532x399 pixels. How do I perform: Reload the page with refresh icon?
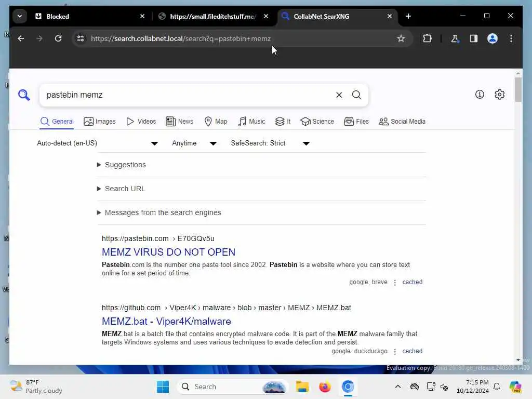pyautogui.click(x=58, y=38)
